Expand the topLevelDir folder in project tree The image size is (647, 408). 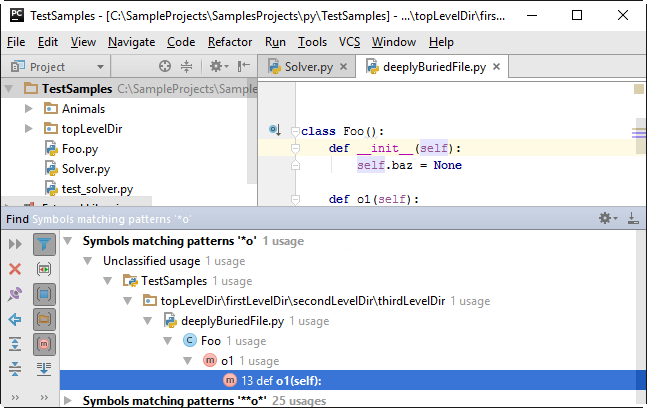(28, 129)
